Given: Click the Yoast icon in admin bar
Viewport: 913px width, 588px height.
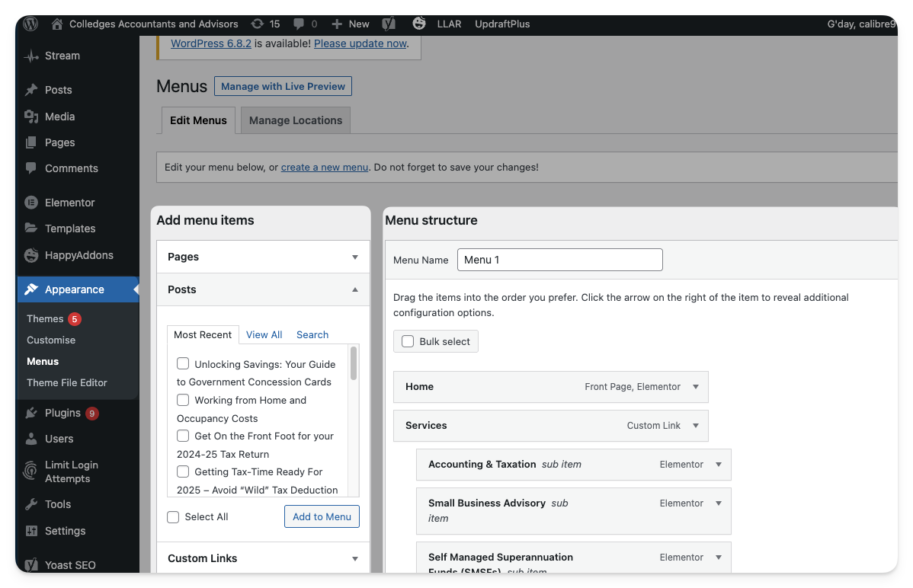Looking at the screenshot, I should (389, 24).
